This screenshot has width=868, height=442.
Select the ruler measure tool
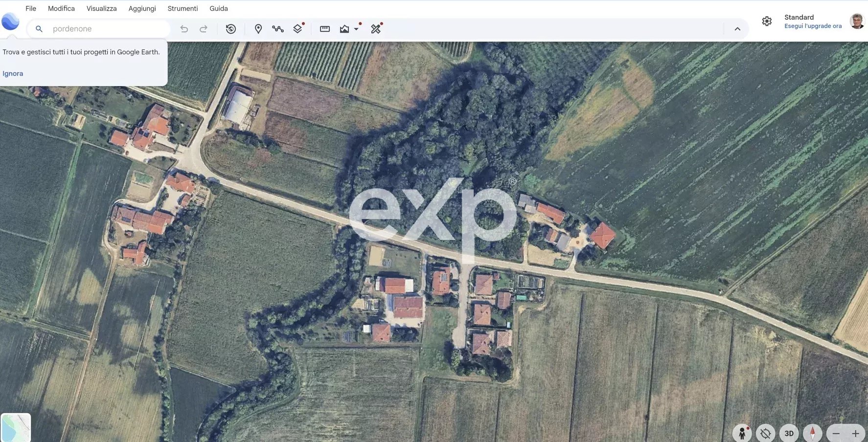click(x=325, y=29)
